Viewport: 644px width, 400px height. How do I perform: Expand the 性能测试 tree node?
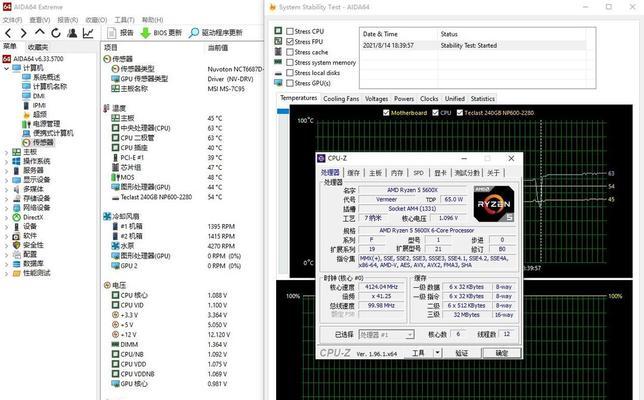point(6,274)
